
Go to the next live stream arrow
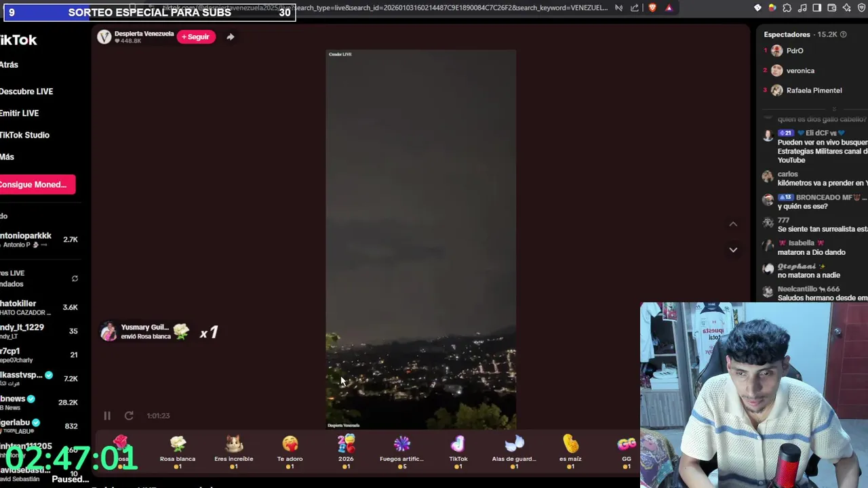point(733,250)
